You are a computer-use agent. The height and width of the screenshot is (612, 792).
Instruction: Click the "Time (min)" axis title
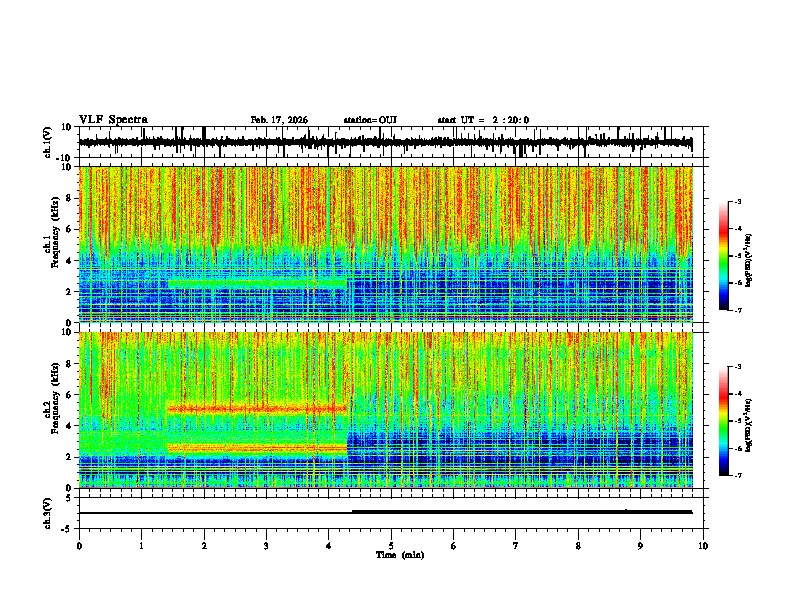click(400, 555)
